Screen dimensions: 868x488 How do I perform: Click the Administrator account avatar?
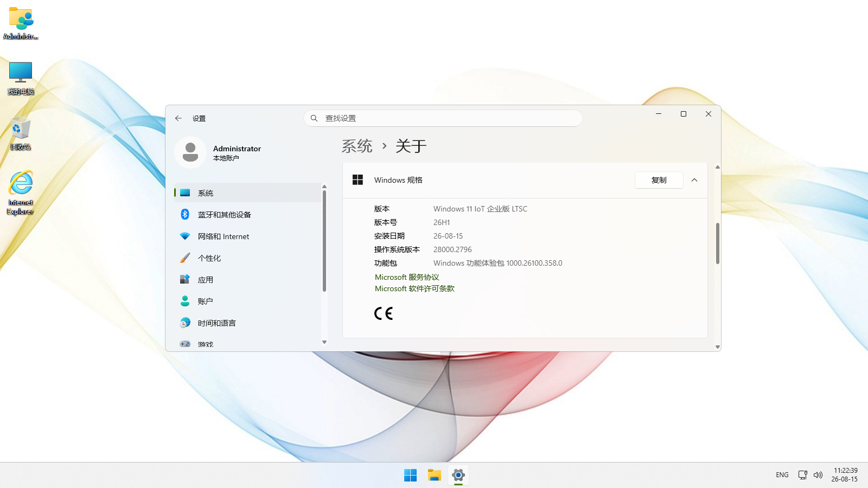tap(190, 152)
